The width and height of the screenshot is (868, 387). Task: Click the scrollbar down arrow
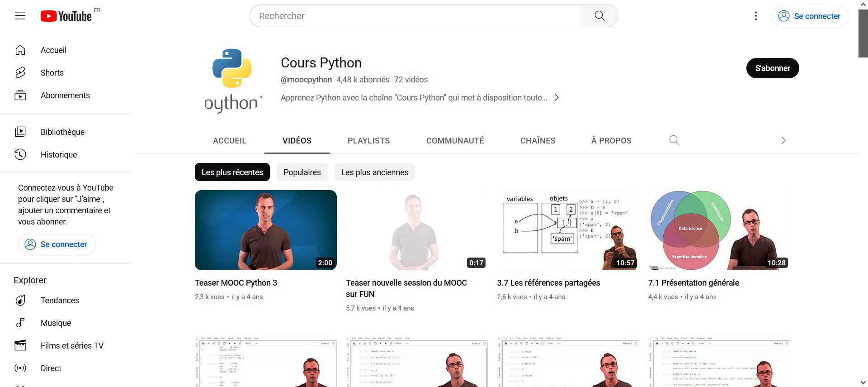[x=863, y=382]
